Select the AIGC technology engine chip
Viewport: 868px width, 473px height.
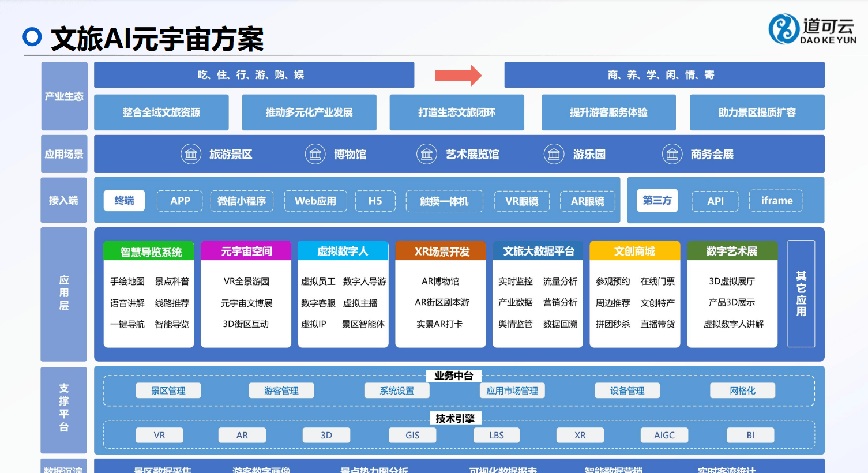(x=664, y=435)
